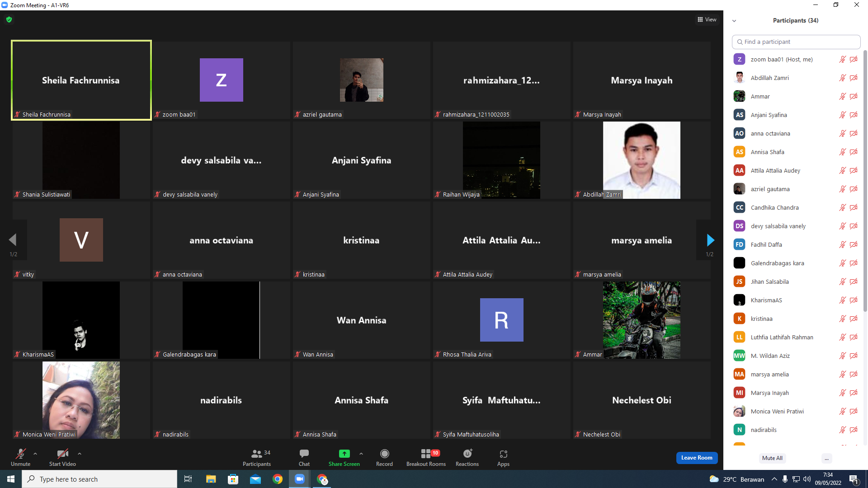Open Windows notification center
The image size is (868, 488).
(854, 479)
